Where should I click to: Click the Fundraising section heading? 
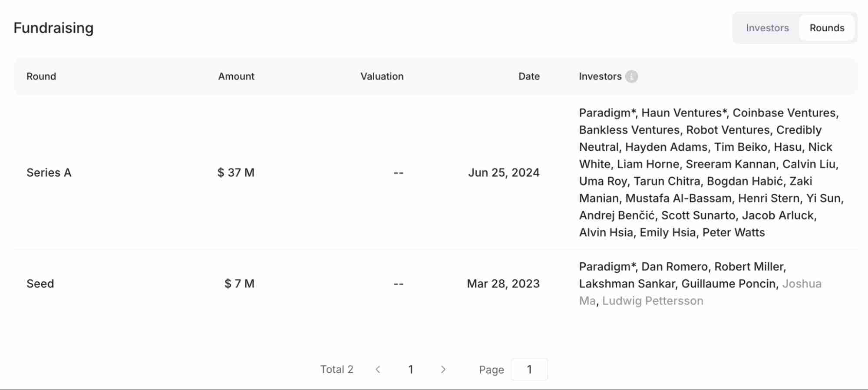53,28
